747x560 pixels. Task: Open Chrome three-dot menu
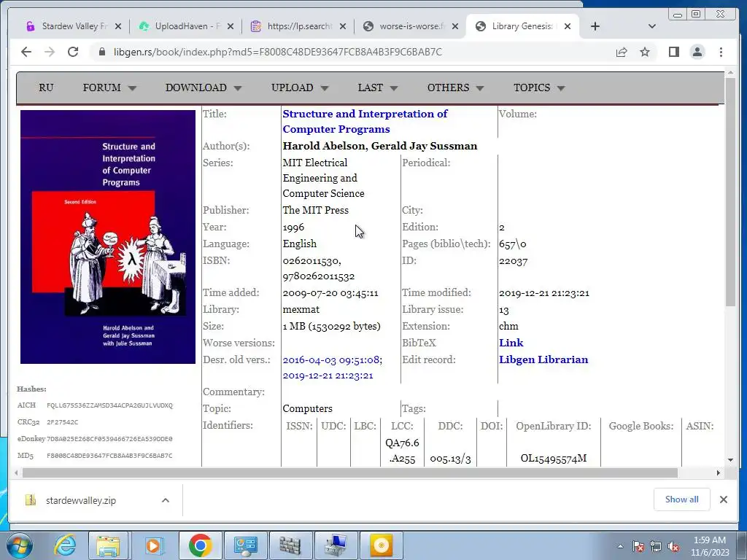(x=721, y=52)
